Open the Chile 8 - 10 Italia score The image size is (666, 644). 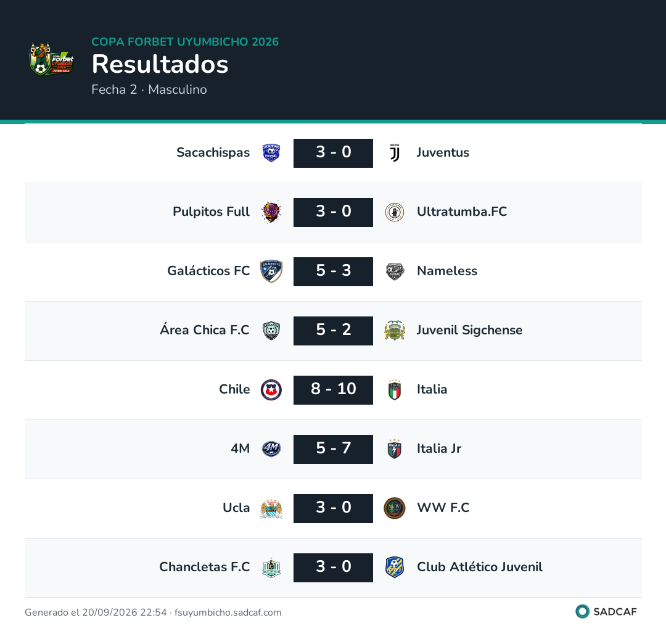[333, 390]
